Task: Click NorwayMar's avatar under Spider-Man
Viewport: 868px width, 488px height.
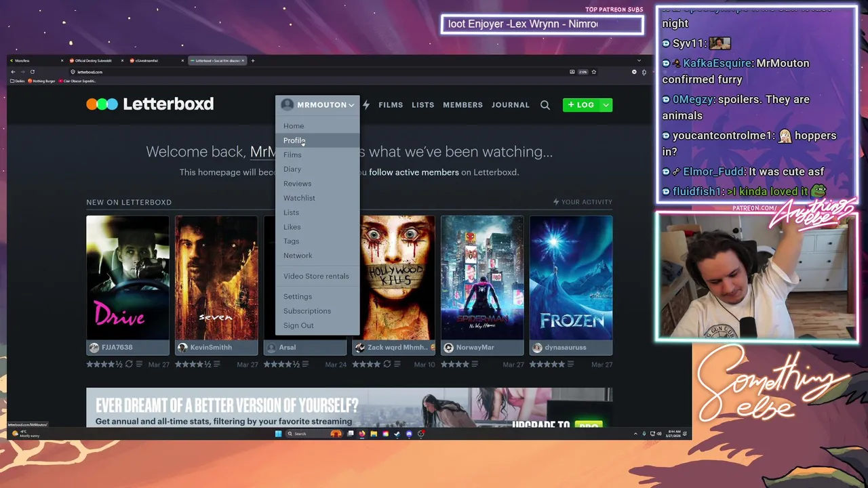Action: (448, 347)
